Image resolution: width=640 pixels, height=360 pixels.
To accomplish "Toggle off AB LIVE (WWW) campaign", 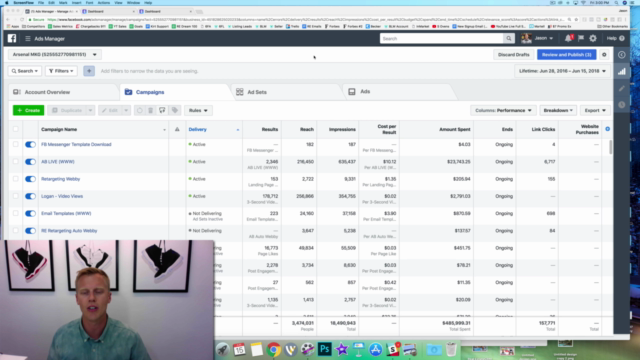I will point(30,162).
